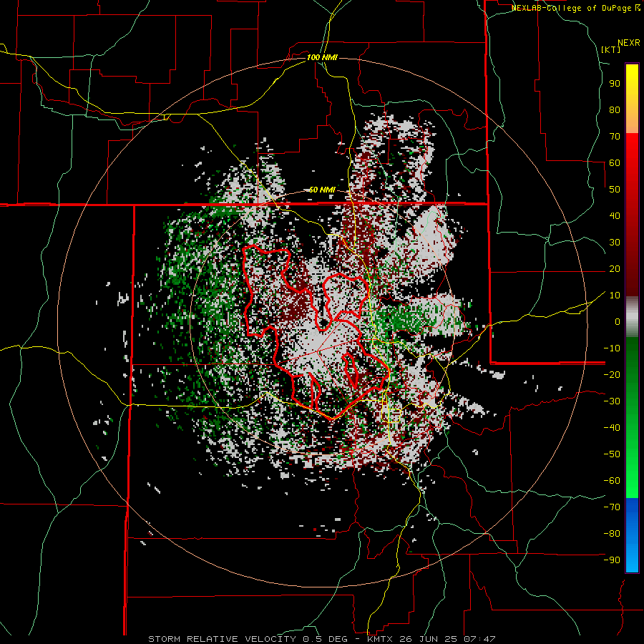
Task: Click the positive 40 knot scale label
Action: 615,216
